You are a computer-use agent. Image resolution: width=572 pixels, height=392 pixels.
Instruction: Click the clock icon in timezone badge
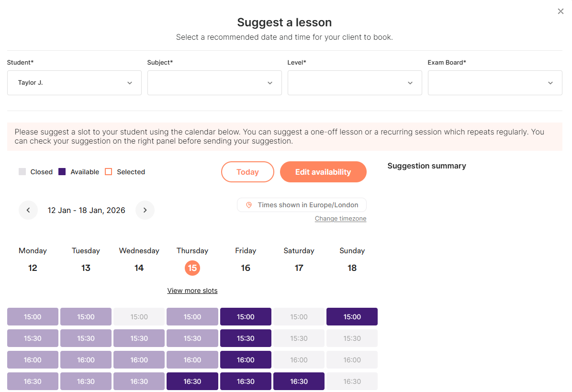(x=249, y=205)
